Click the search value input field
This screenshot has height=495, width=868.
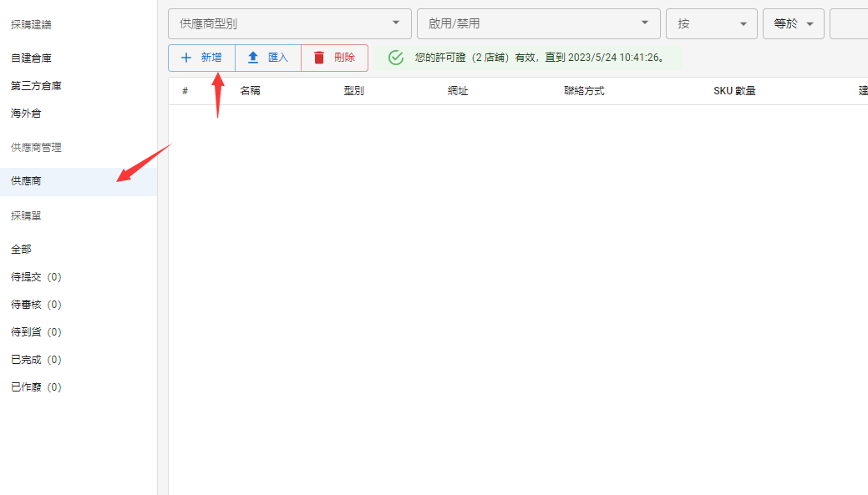pyautogui.click(x=849, y=23)
